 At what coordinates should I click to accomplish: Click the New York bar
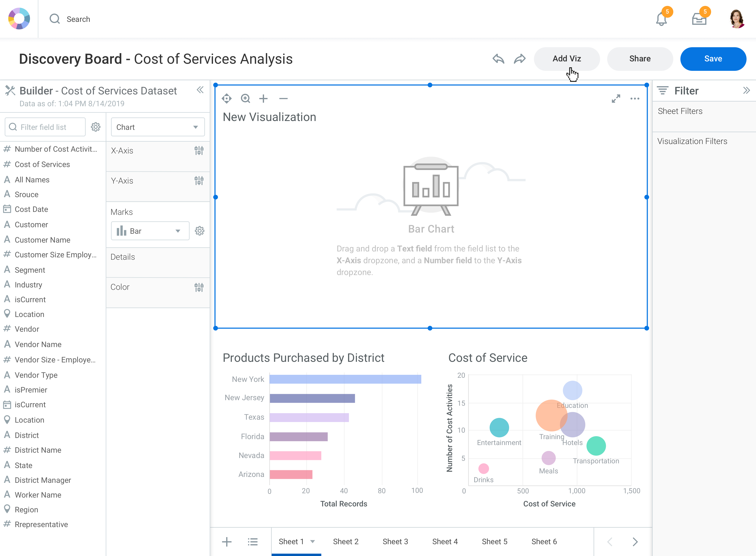[345, 379]
